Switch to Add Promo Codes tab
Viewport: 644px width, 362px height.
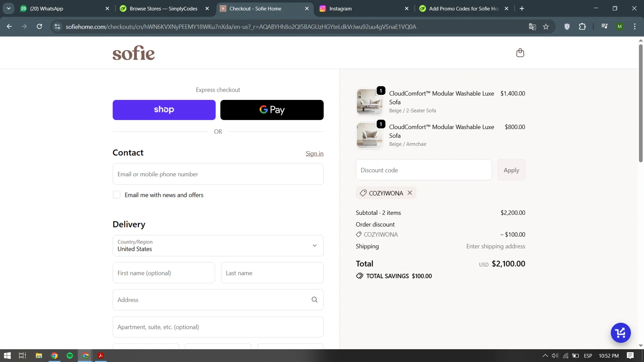point(464,9)
